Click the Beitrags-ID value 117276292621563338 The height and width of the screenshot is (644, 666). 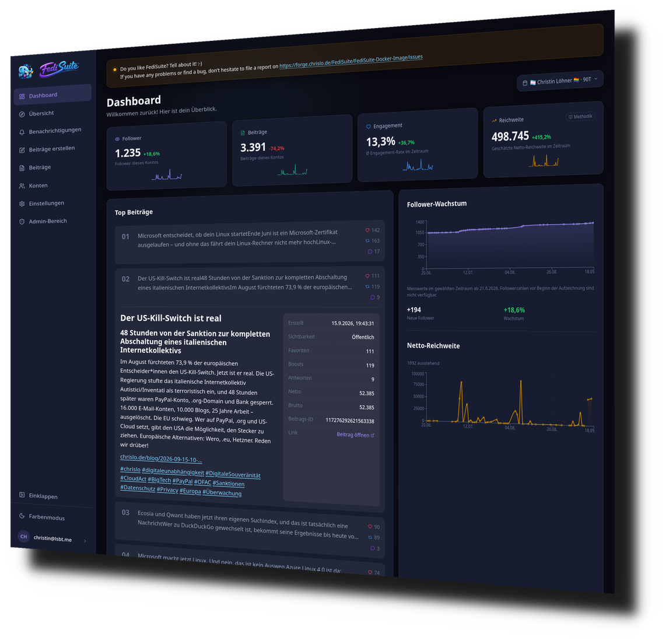[x=349, y=421]
